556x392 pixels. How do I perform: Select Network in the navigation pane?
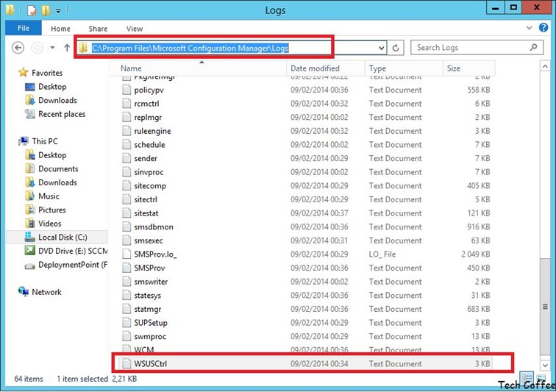(46, 292)
